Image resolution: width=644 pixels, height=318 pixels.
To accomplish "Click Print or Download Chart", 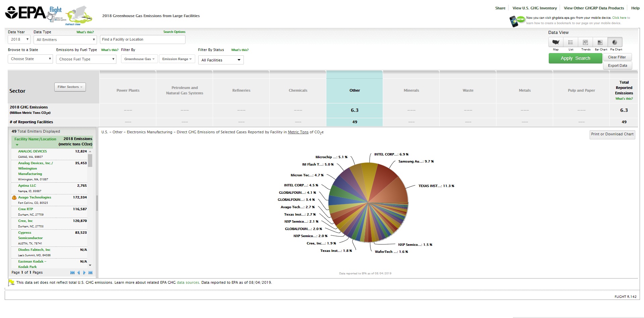I will coord(612,134).
